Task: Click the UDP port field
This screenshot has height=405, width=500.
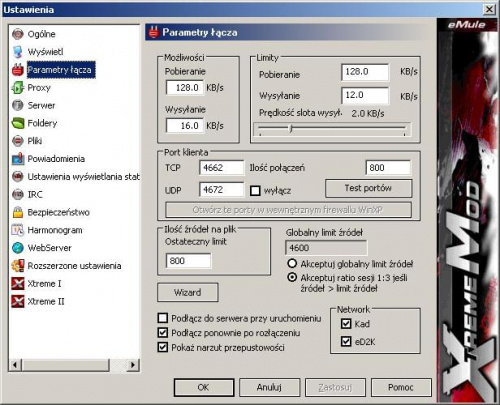Action: point(222,190)
